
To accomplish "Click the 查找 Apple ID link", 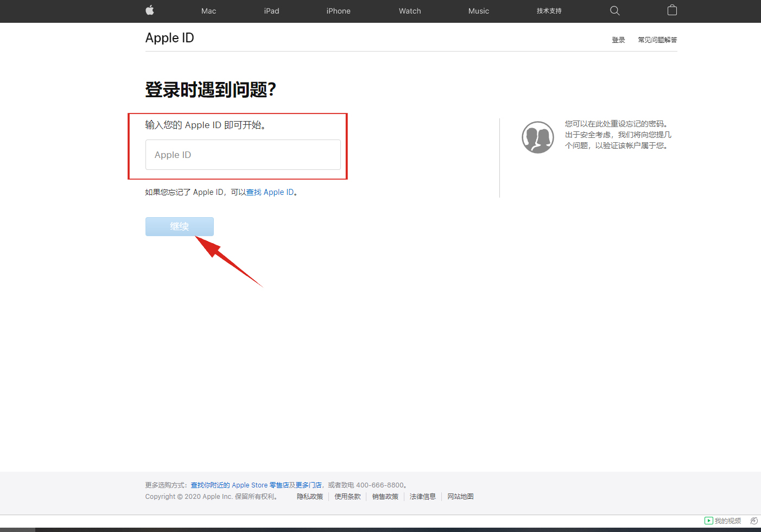I will pos(270,192).
